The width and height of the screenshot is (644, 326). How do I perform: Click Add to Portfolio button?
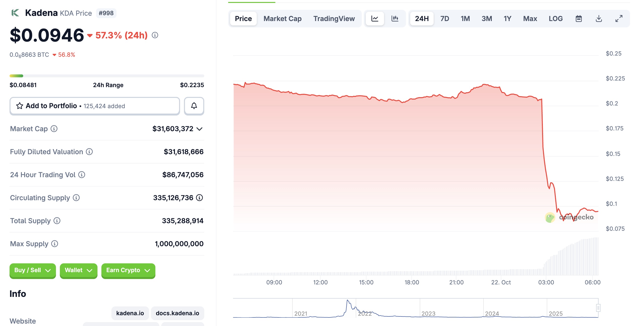pos(95,106)
